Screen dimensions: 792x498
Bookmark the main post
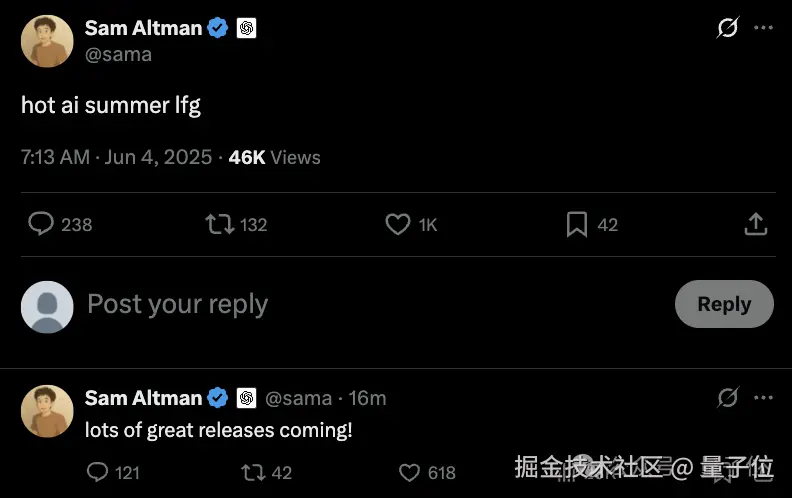click(x=577, y=224)
